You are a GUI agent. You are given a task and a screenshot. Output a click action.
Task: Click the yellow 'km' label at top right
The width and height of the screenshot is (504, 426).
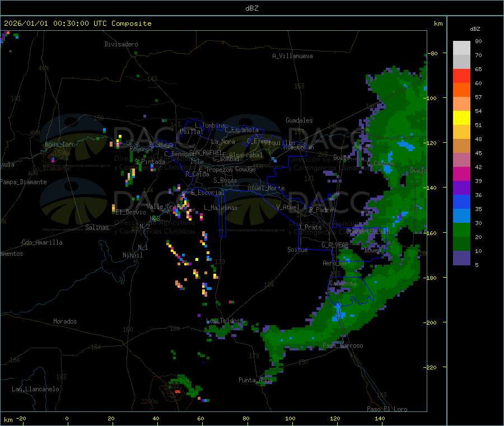[438, 24]
